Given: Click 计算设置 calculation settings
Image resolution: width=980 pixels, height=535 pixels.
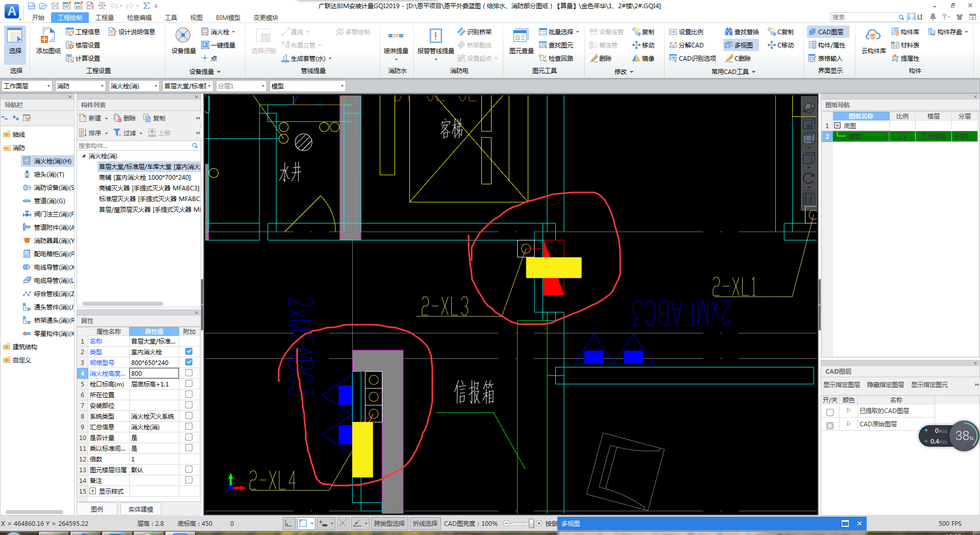Looking at the screenshot, I should coord(83,58).
